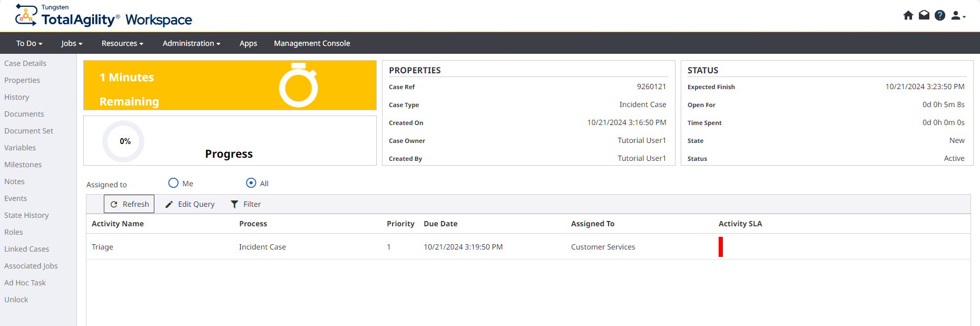
Task: Open the State History sidebar link
Action: point(26,215)
